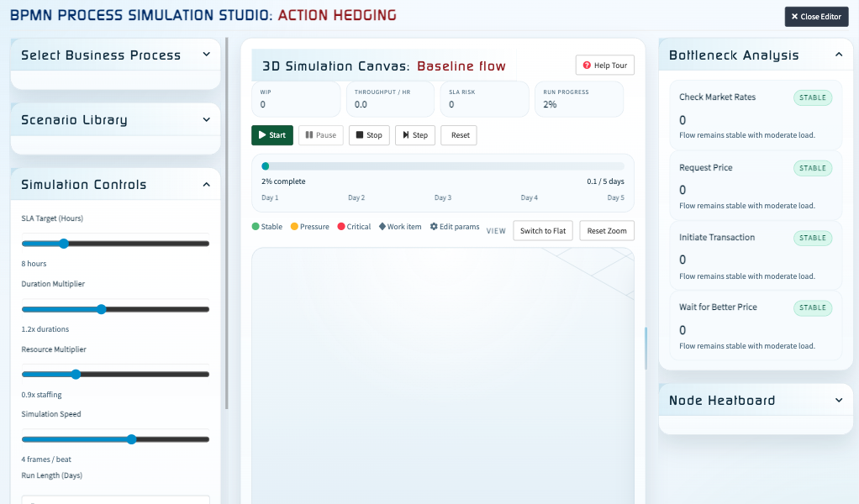This screenshot has width=859, height=504.
Task: Click the Step forward icon
Action: click(404, 134)
